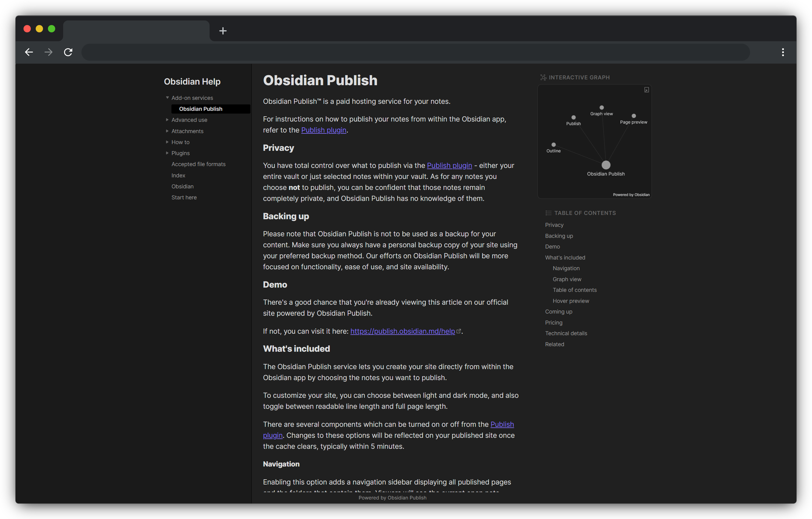Click the Interactive Graph icon
Viewport: 812px width, 519px height.
(542, 77)
